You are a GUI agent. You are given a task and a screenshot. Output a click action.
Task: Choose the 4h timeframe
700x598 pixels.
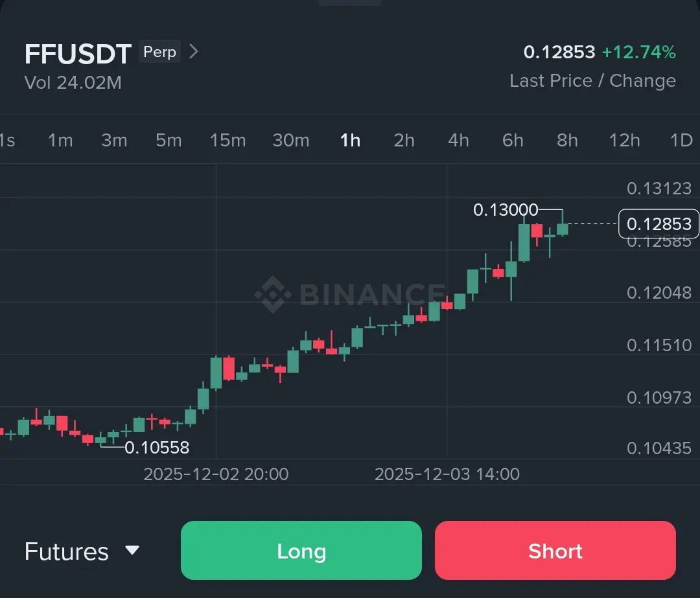coord(458,140)
